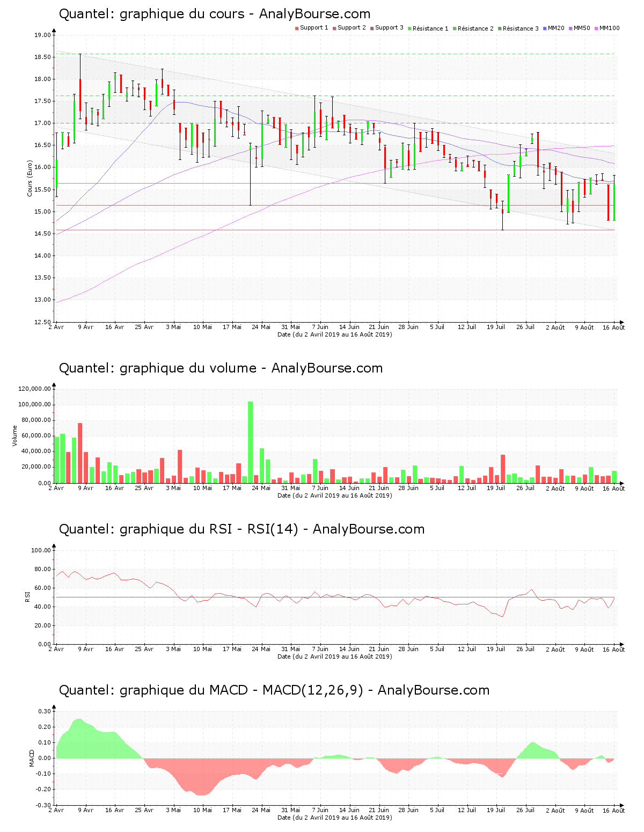The image size is (644, 832).
Task: Click the Résistance 1 legend color square
Action: (x=409, y=28)
